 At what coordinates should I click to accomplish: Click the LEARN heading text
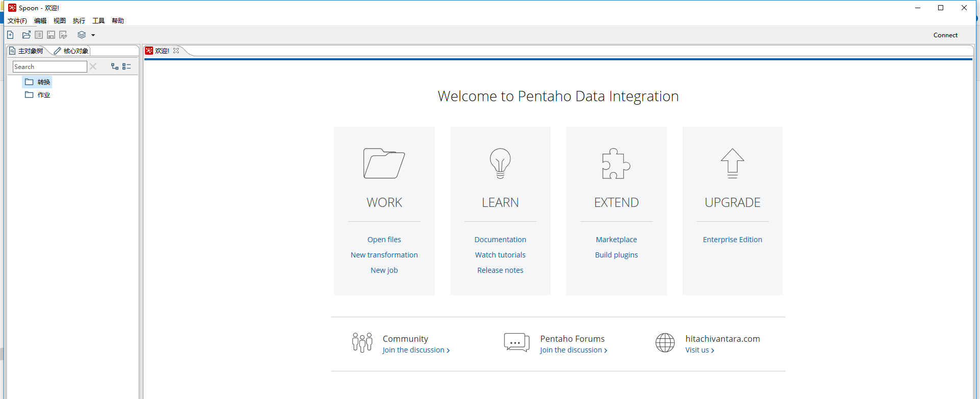[x=500, y=202]
